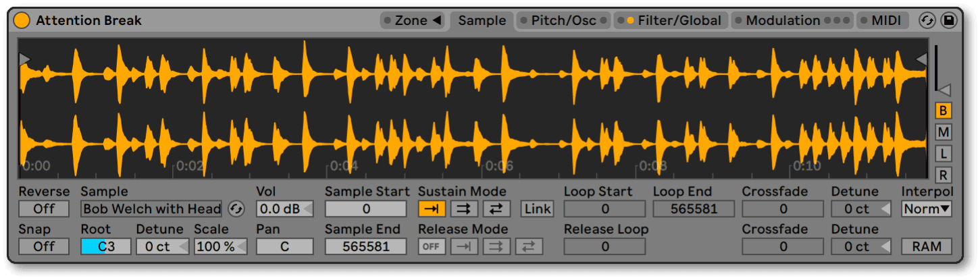
Task: Click the hot-swap preset icon in title bar
Action: (x=927, y=20)
